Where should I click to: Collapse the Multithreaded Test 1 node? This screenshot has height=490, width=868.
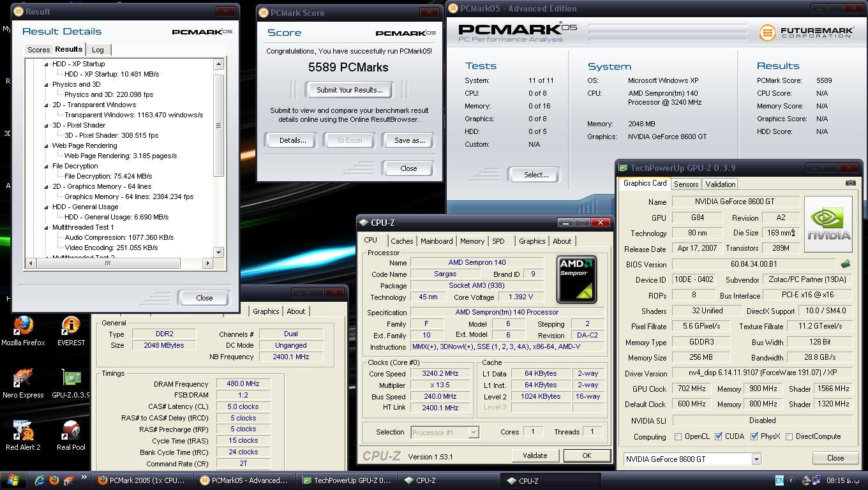pyautogui.click(x=46, y=227)
